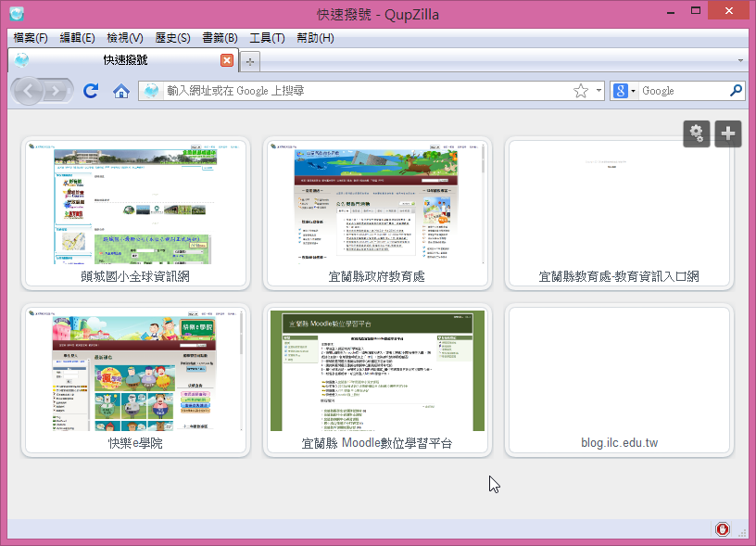Click the 宜蘭縣政府教育處 label text
Image resolution: width=756 pixels, height=546 pixels.
pyautogui.click(x=376, y=276)
